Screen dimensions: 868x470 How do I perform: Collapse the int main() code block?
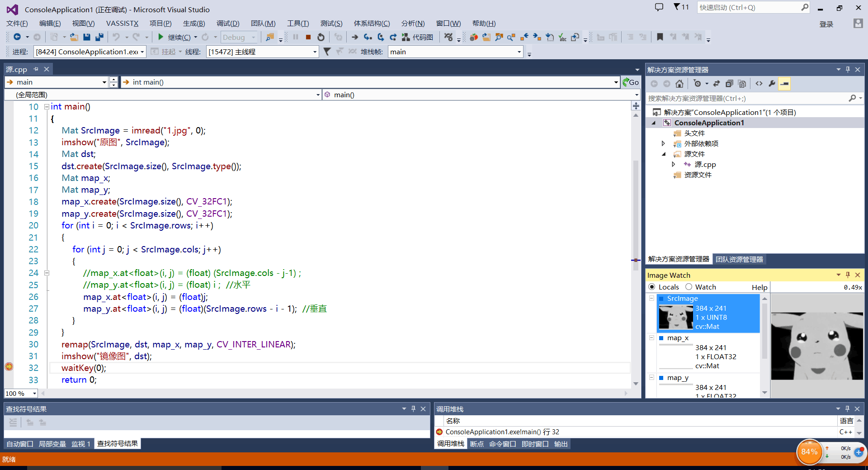pyautogui.click(x=47, y=107)
